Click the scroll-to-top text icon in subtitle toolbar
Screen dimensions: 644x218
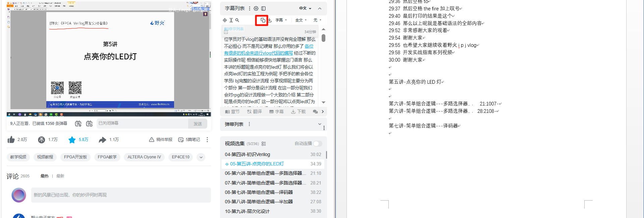[231, 20]
